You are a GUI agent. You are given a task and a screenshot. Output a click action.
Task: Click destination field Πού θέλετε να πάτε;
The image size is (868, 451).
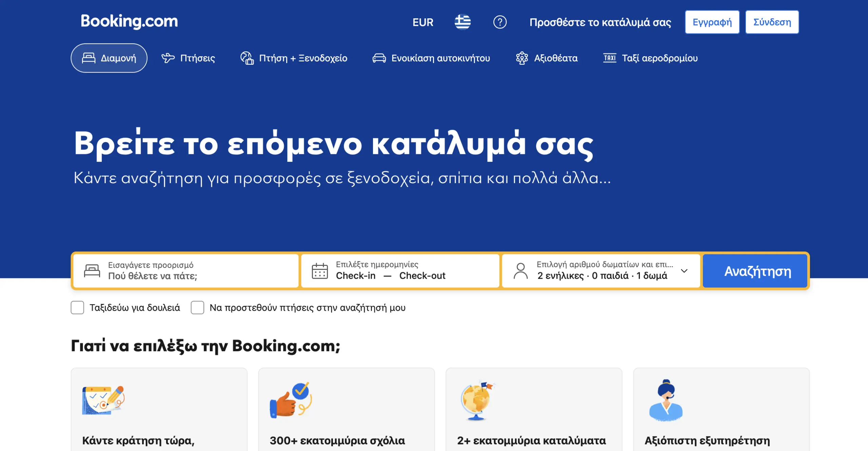pos(186,271)
